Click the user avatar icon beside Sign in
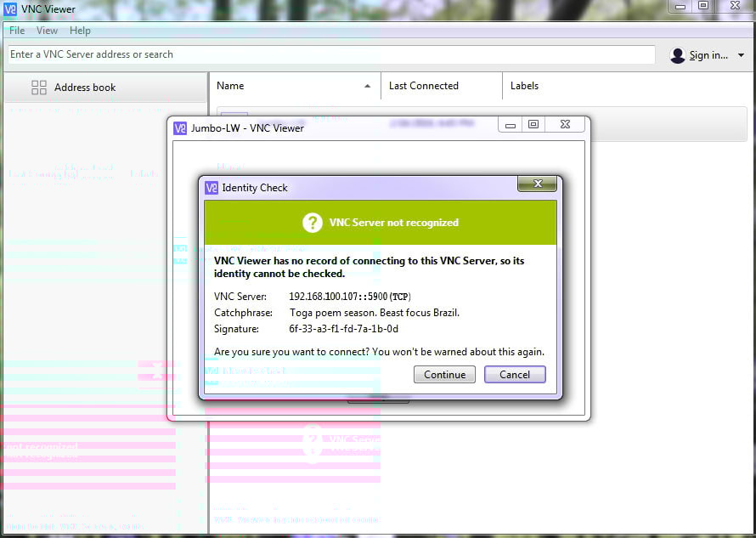The height and width of the screenshot is (538, 756). (677, 55)
